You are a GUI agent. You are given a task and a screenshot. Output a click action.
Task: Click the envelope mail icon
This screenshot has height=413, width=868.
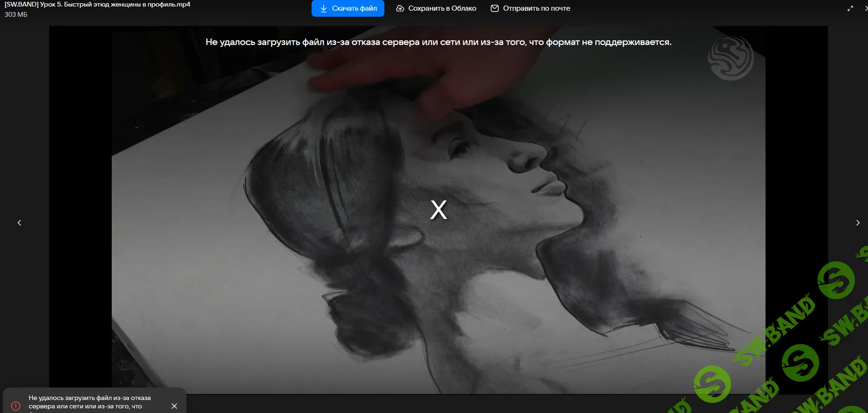click(495, 8)
